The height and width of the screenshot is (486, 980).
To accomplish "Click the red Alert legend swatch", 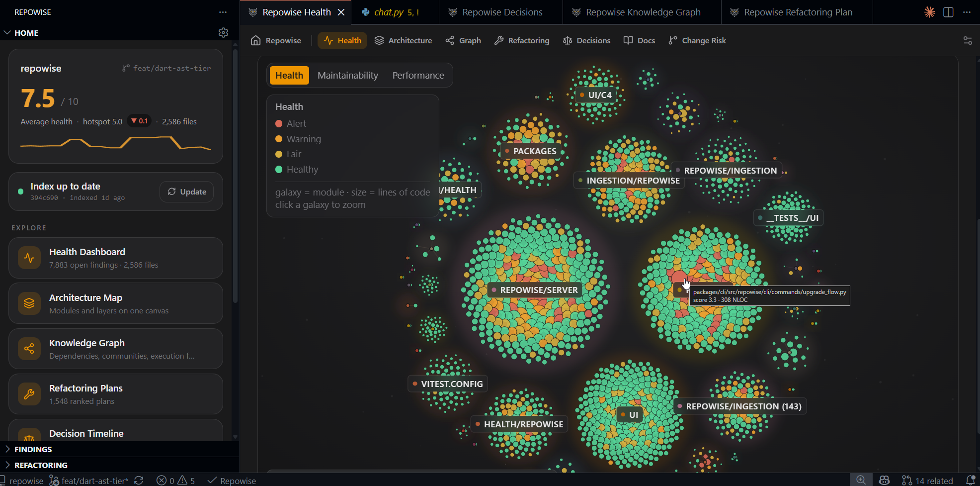I will click(279, 123).
